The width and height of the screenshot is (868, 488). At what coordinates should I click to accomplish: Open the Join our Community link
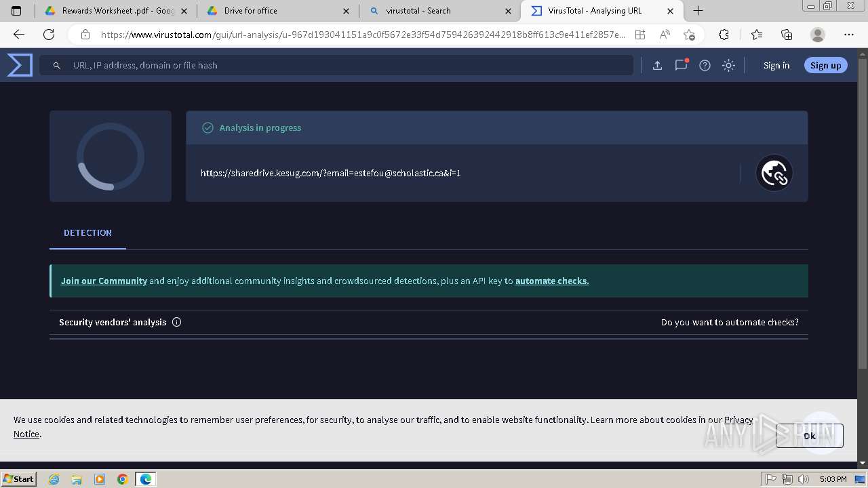pyautogui.click(x=104, y=281)
